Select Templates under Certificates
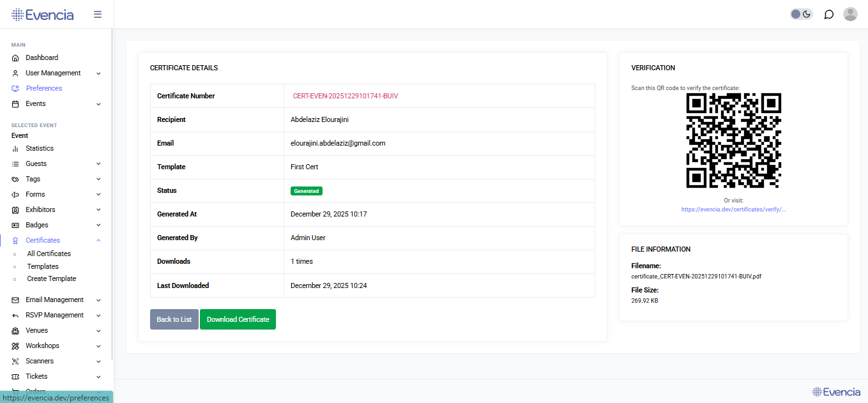Viewport: 868px width, 403px height. (42, 266)
